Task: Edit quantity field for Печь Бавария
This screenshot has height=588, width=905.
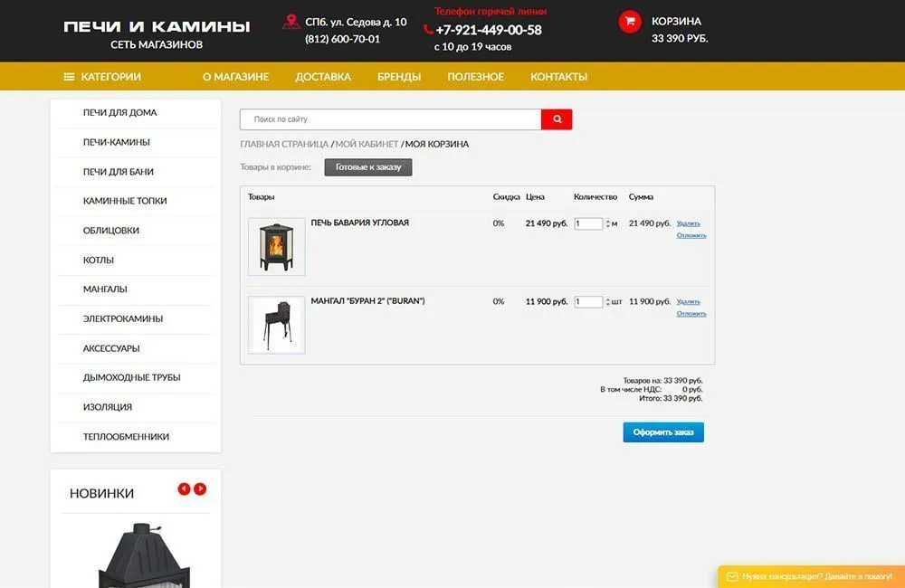Action: click(588, 223)
